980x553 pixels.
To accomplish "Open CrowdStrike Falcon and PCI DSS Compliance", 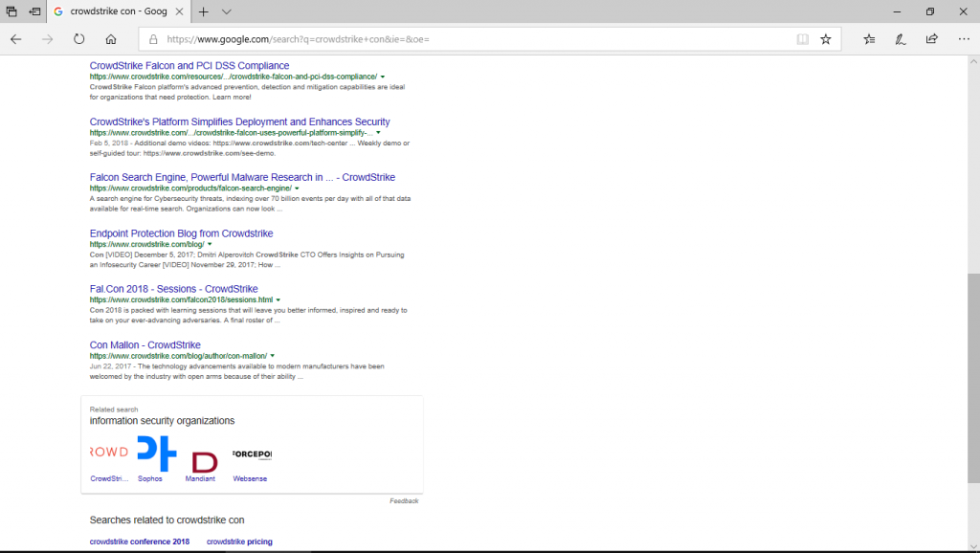I will click(189, 66).
